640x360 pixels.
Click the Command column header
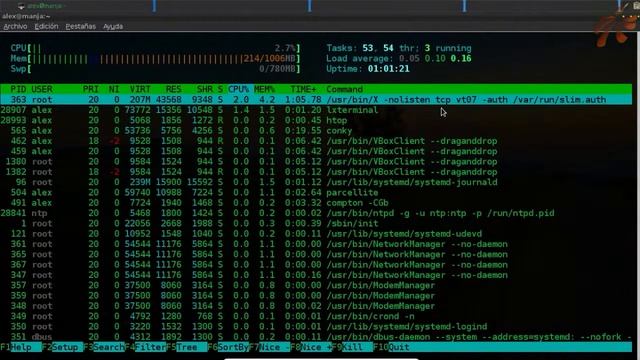[344, 89]
